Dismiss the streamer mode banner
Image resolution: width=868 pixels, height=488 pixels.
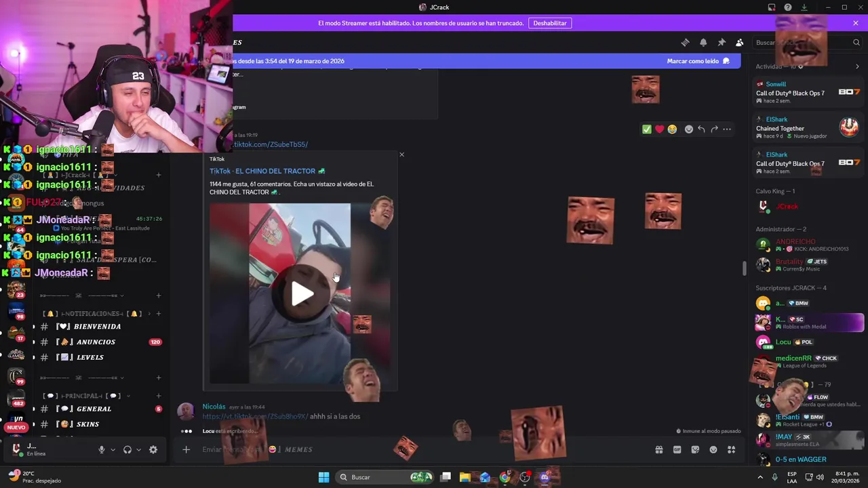click(856, 23)
